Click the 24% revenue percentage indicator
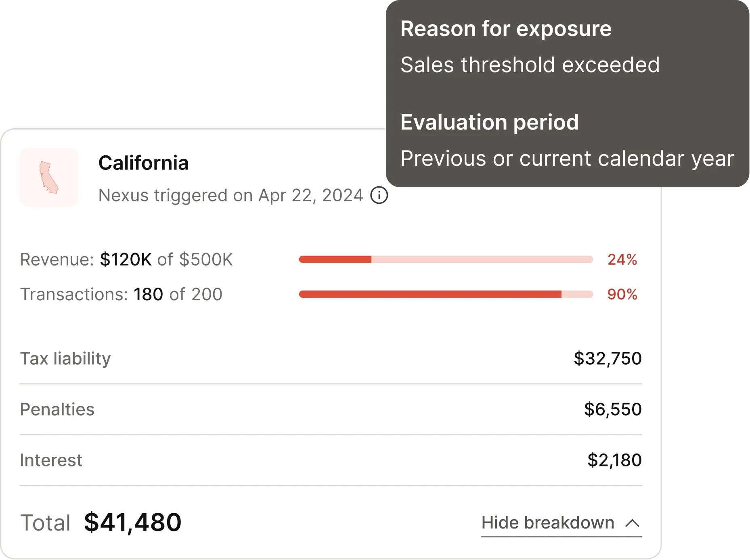Screen dimensions: 750x560 (622, 260)
